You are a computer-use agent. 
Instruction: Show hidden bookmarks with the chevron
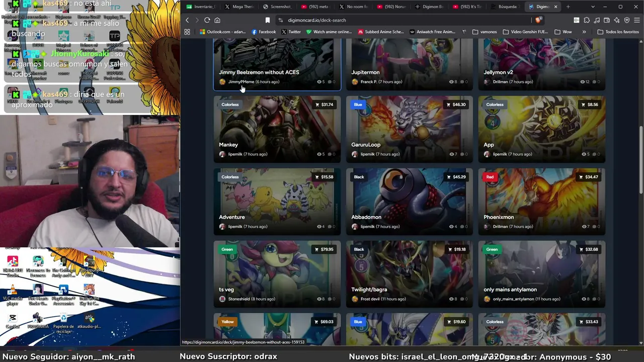(x=584, y=32)
